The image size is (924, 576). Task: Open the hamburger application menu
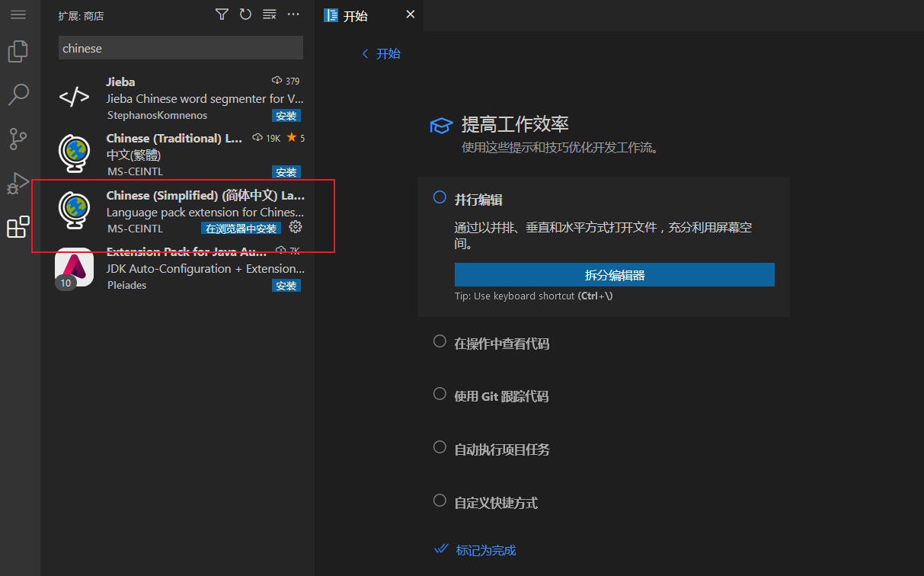pos(18,14)
